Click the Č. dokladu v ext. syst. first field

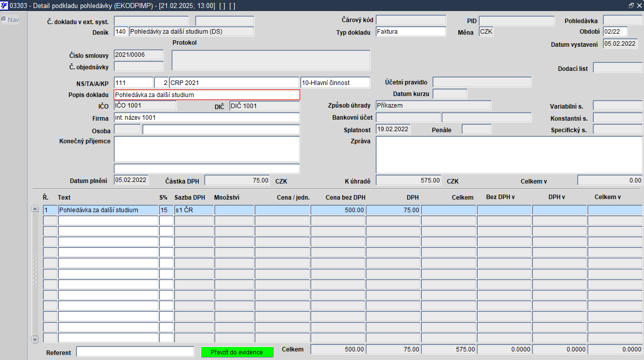(x=151, y=21)
